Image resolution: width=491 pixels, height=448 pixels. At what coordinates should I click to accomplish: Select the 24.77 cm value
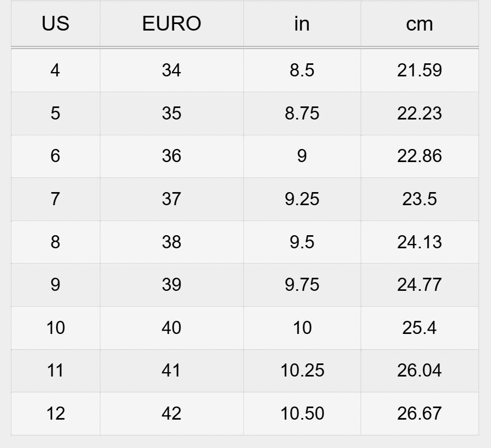tap(419, 285)
